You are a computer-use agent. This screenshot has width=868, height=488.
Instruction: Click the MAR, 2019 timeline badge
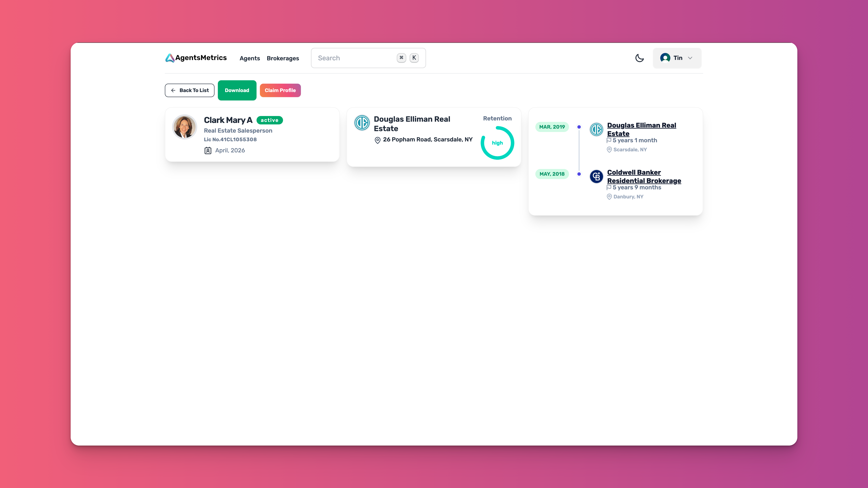coord(552,127)
